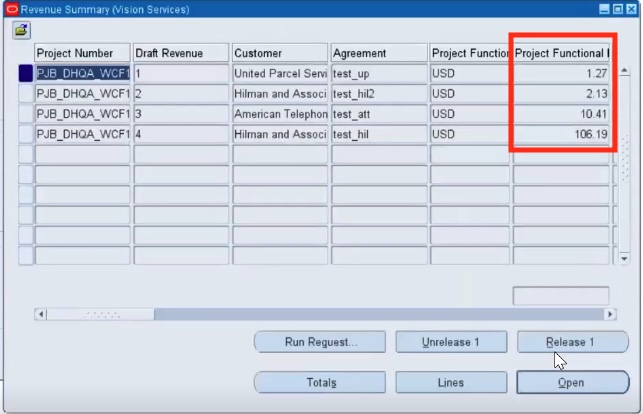Click United Parcel Servi customer cell
This screenshot has width=643, height=414.
280,73
